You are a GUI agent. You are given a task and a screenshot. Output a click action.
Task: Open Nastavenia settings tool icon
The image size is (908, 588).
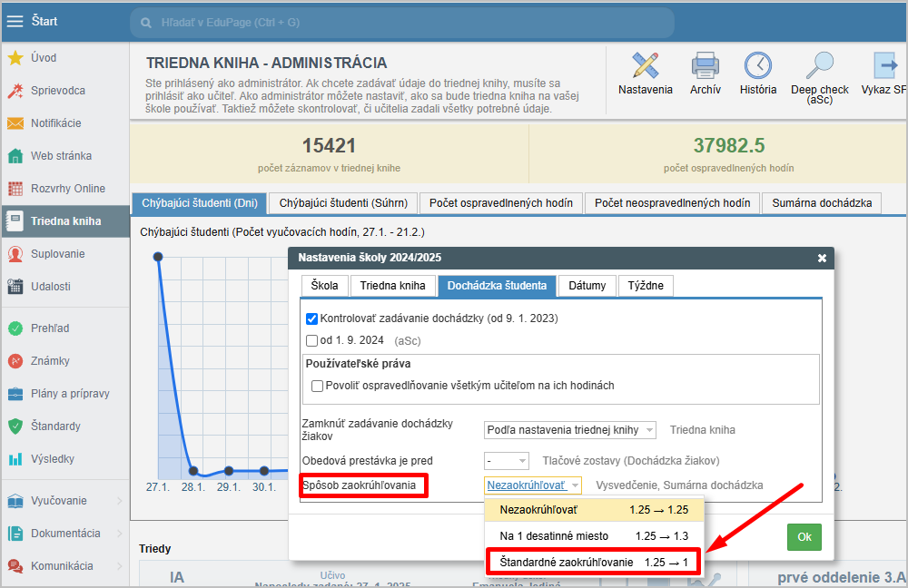point(645,66)
